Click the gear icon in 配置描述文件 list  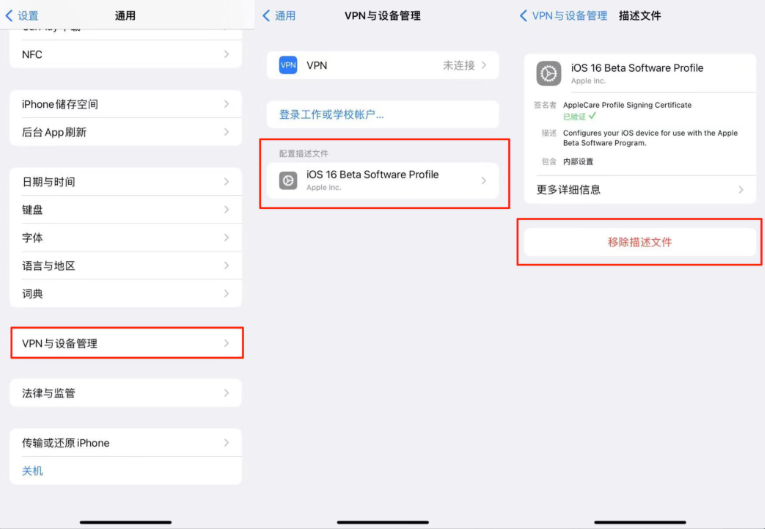click(288, 181)
